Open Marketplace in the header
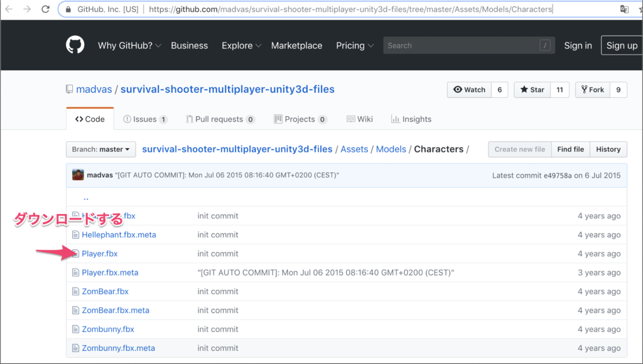 pyautogui.click(x=296, y=45)
